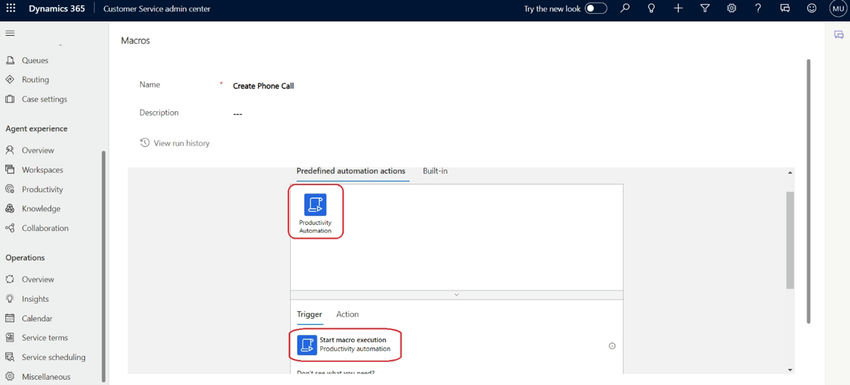Open the app launcher waffle icon

coord(11,9)
